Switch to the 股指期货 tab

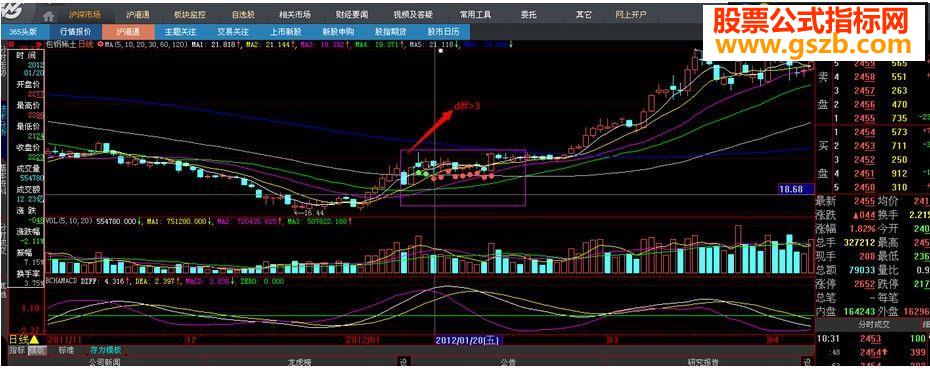coord(390,32)
